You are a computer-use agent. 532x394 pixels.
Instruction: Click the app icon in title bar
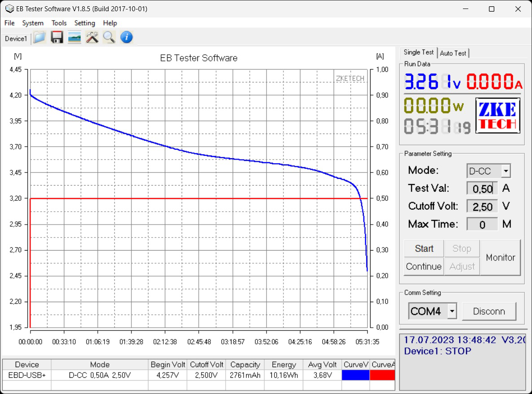pyautogui.click(x=9, y=9)
